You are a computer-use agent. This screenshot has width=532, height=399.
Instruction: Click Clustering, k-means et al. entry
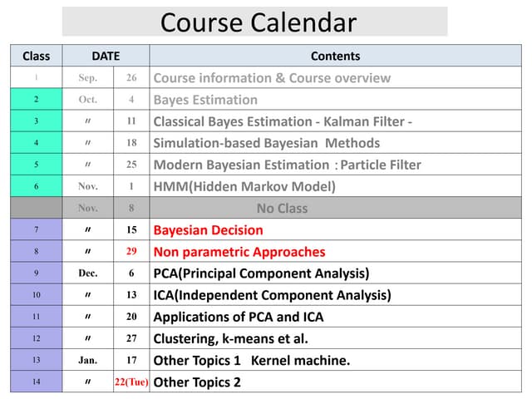pyautogui.click(x=230, y=338)
